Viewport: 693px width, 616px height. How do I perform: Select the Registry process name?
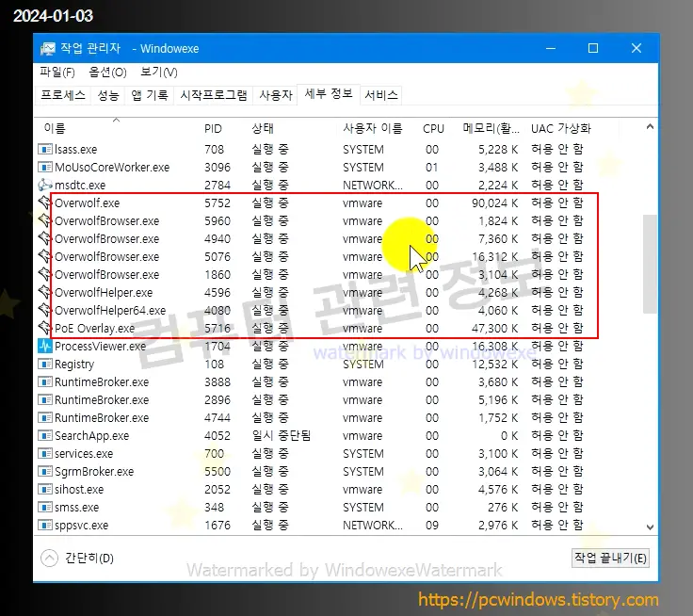[x=74, y=365]
